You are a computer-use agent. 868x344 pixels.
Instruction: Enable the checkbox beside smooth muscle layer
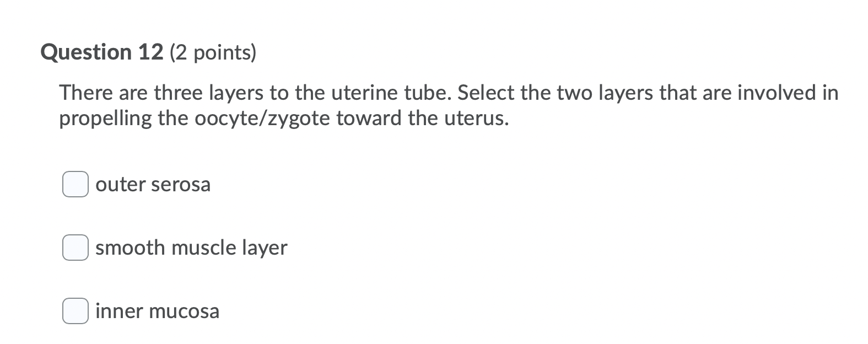point(76,248)
